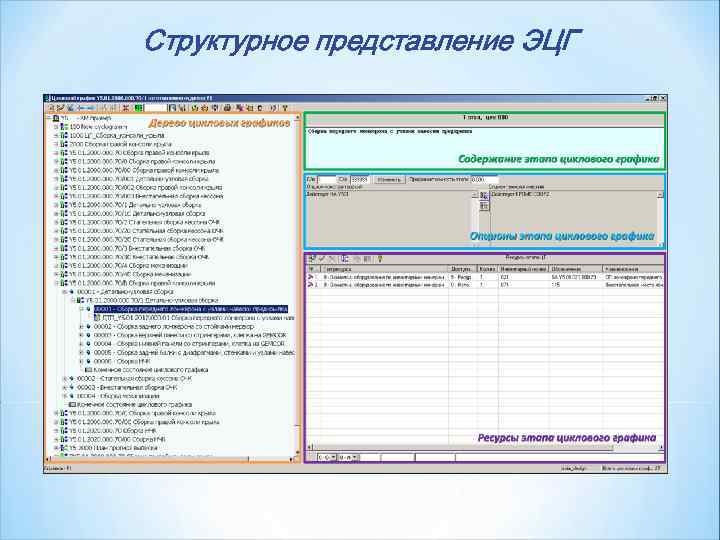
Task: Click the search field in the main toolbar
Action: [155, 108]
